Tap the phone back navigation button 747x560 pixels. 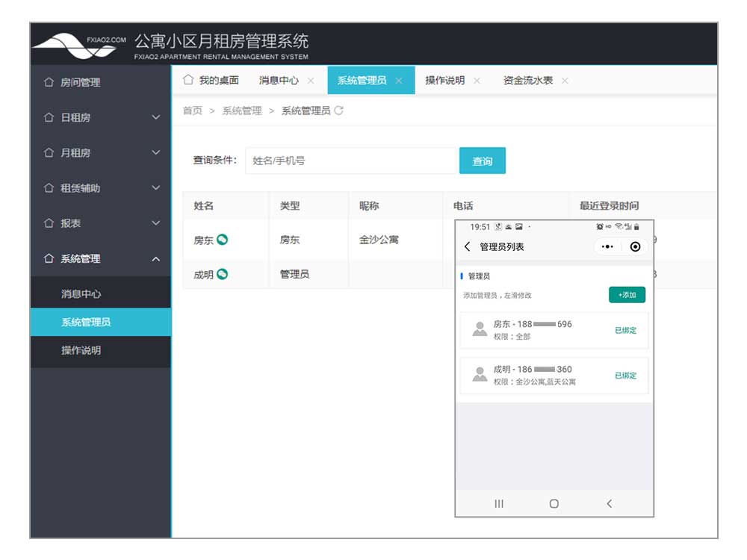tap(610, 504)
